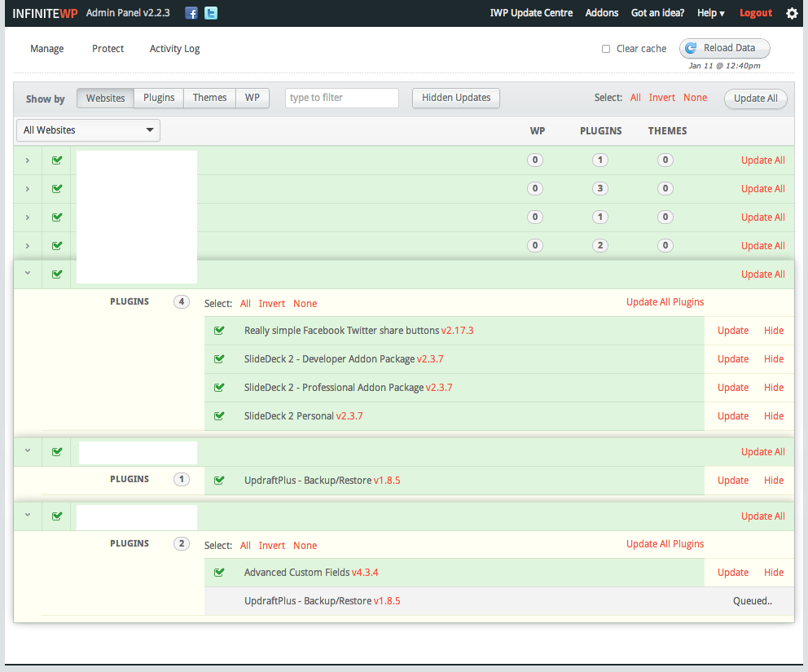Open the Help dropdown menu
Image resolution: width=808 pixels, height=672 pixels.
point(709,13)
